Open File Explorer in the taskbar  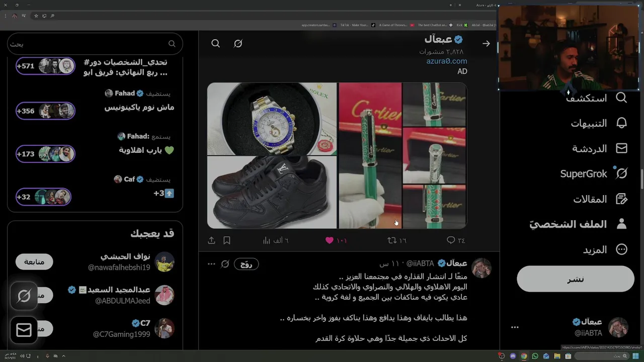557,356
